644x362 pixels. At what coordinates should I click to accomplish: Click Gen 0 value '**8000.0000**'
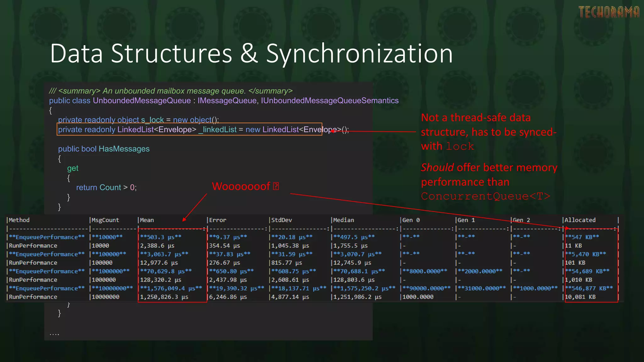pos(425,271)
